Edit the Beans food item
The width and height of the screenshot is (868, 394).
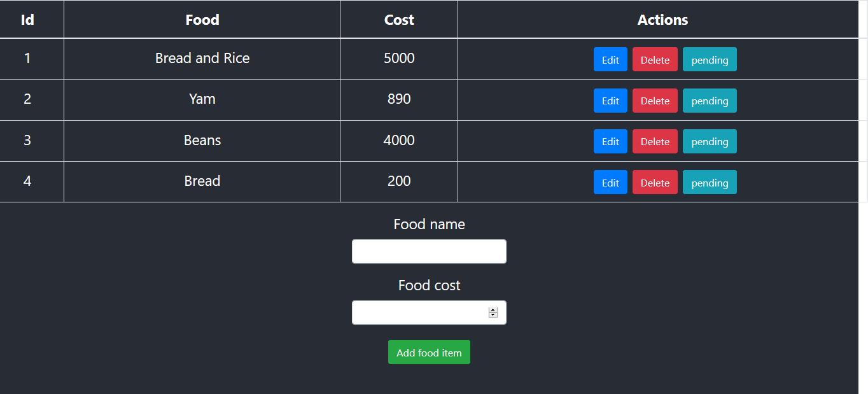point(610,141)
